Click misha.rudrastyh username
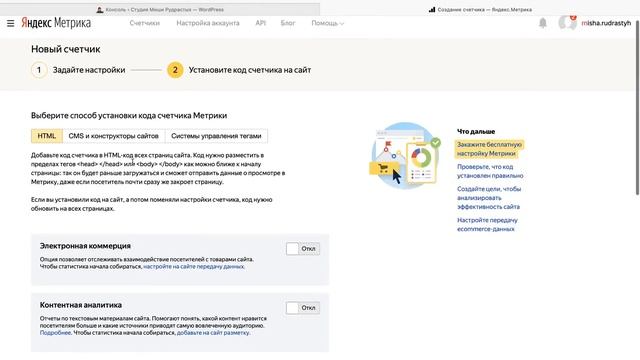Viewport: 640px width, 360px height. pyautogui.click(x=606, y=23)
